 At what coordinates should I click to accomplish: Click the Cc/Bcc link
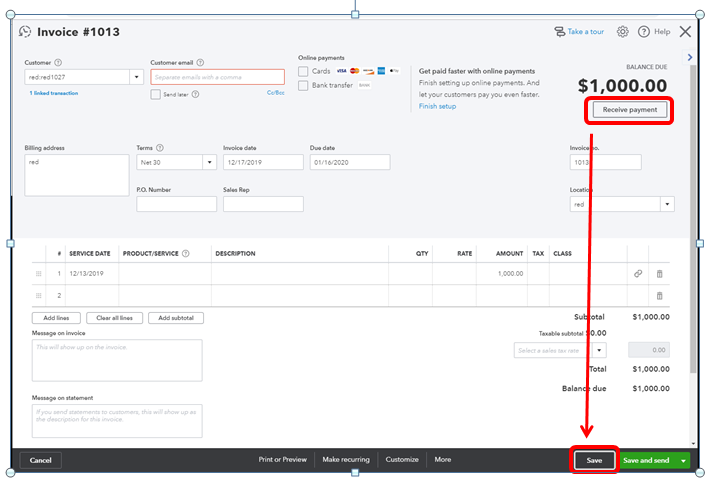coord(276,93)
